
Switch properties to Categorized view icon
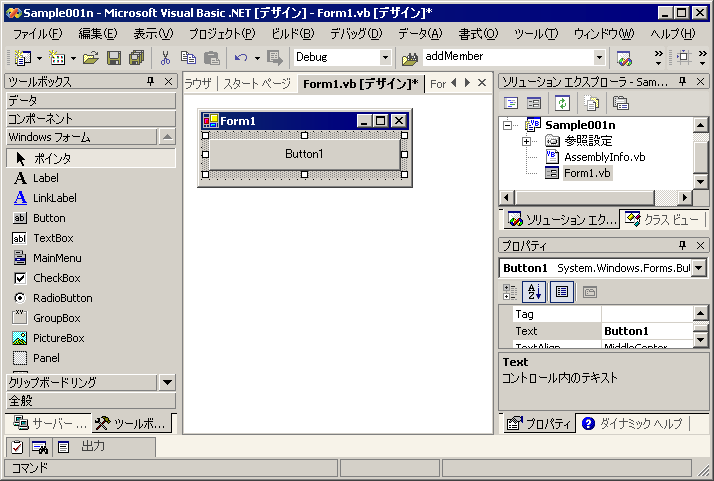[510, 292]
